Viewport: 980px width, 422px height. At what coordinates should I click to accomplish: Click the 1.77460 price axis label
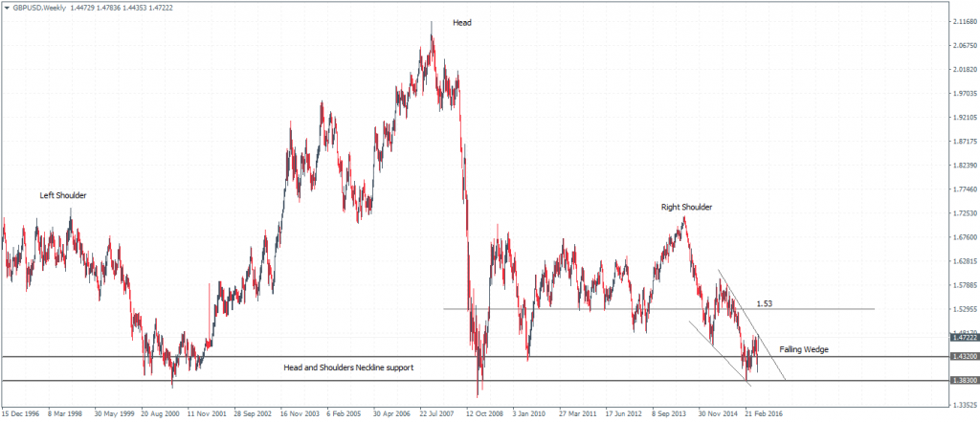click(965, 189)
